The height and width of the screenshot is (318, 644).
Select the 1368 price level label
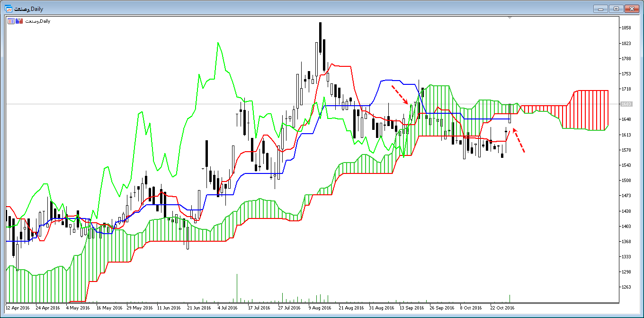626,241
